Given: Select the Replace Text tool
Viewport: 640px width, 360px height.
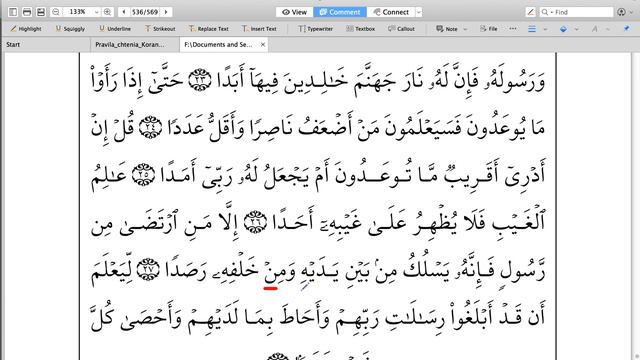Looking at the screenshot, I should pos(209,29).
